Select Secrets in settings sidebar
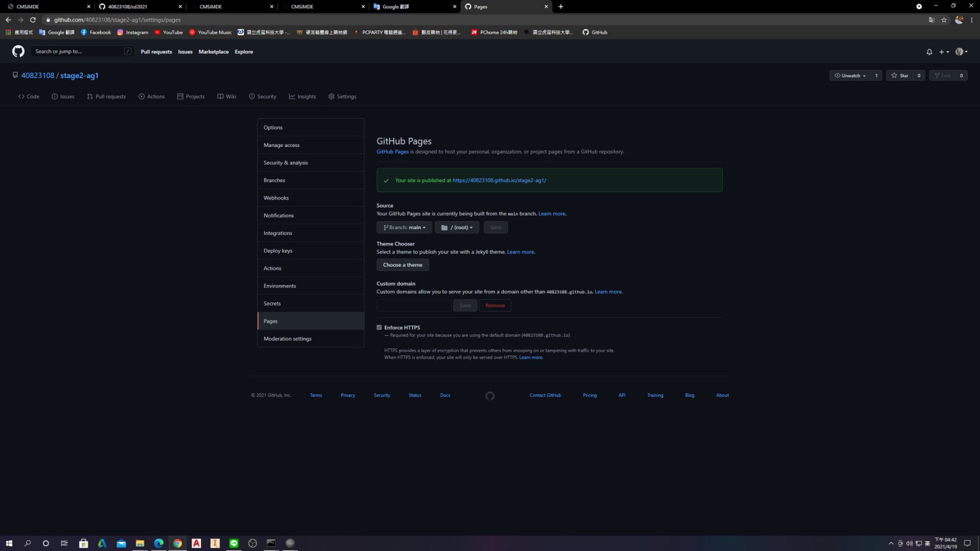This screenshot has width=980, height=551. coord(311,304)
